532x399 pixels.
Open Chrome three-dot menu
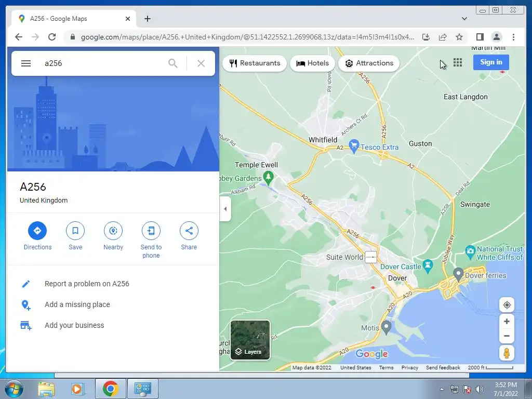point(513,37)
